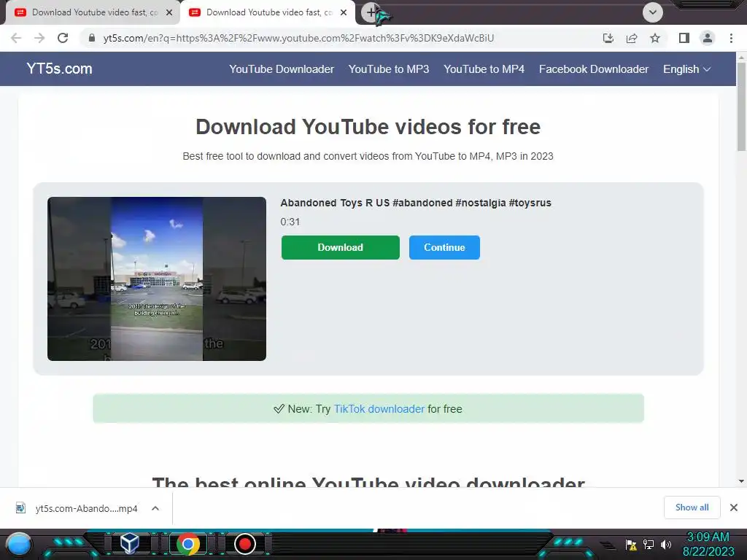Bookmark this tab with star icon
The height and width of the screenshot is (560, 747).
(655, 38)
